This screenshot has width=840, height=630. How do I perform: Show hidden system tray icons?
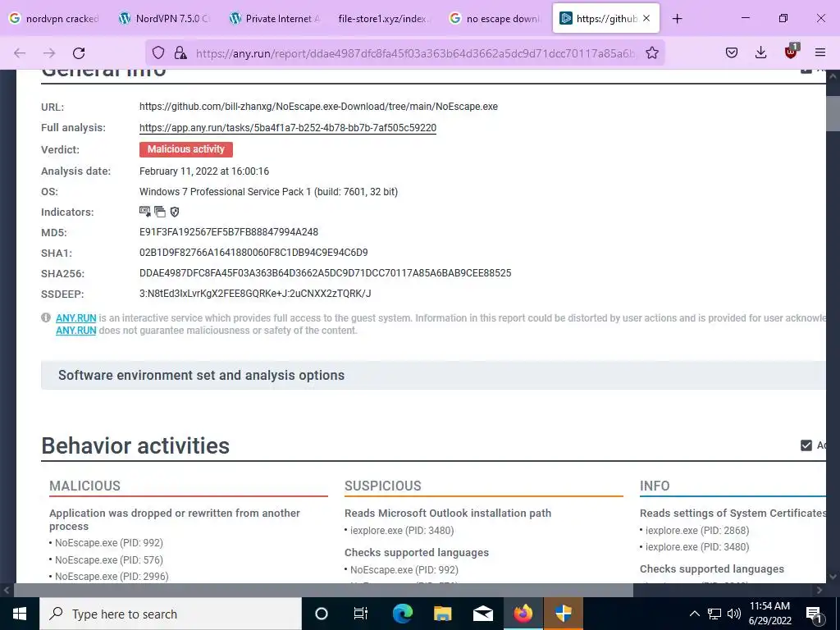pyautogui.click(x=694, y=614)
